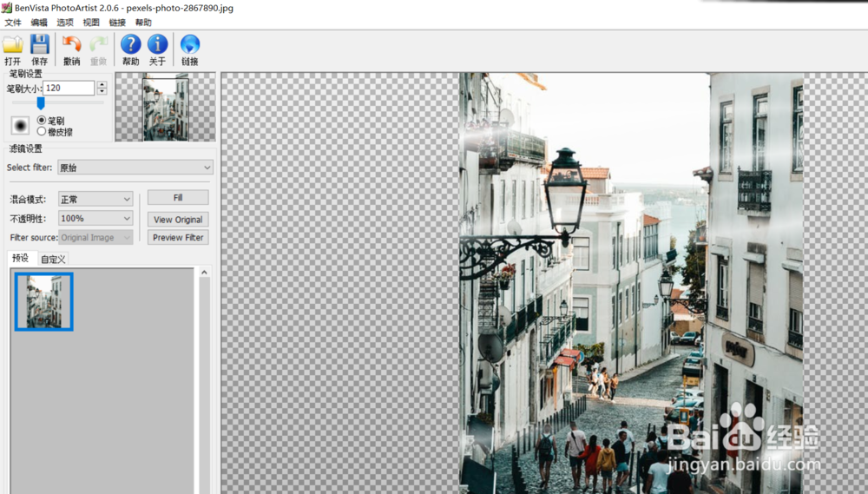Click the View Original button
The height and width of the screenshot is (494, 868).
178,220
